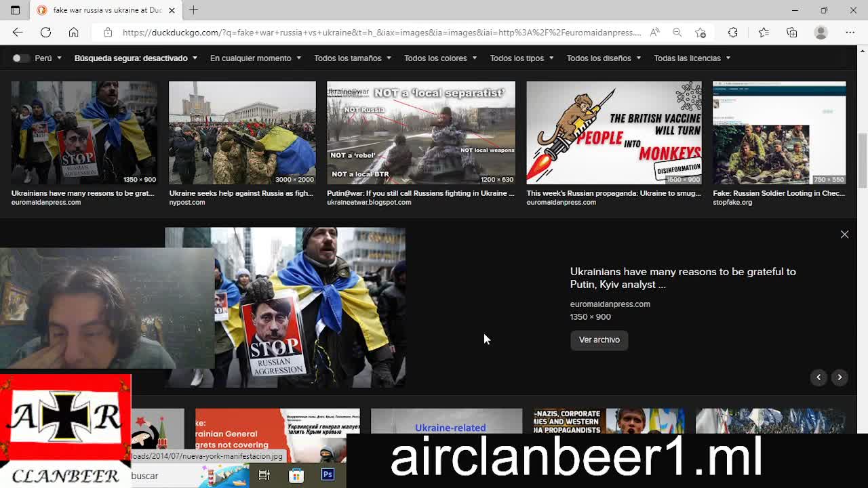
Task: Close the DuckDuckGo search tab
Action: (172, 10)
